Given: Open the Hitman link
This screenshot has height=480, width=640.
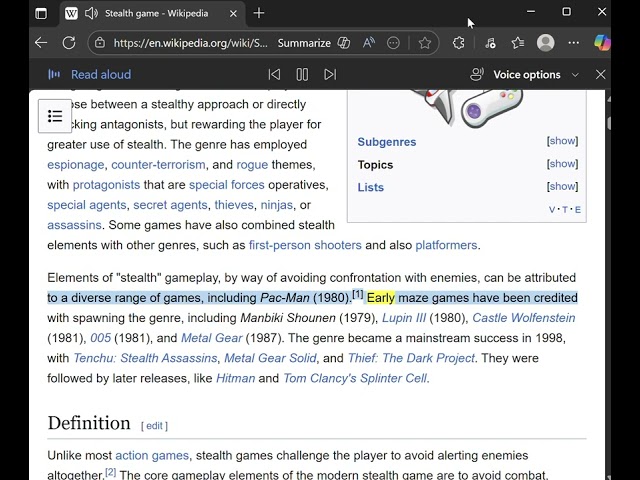Looking at the screenshot, I should [236, 378].
